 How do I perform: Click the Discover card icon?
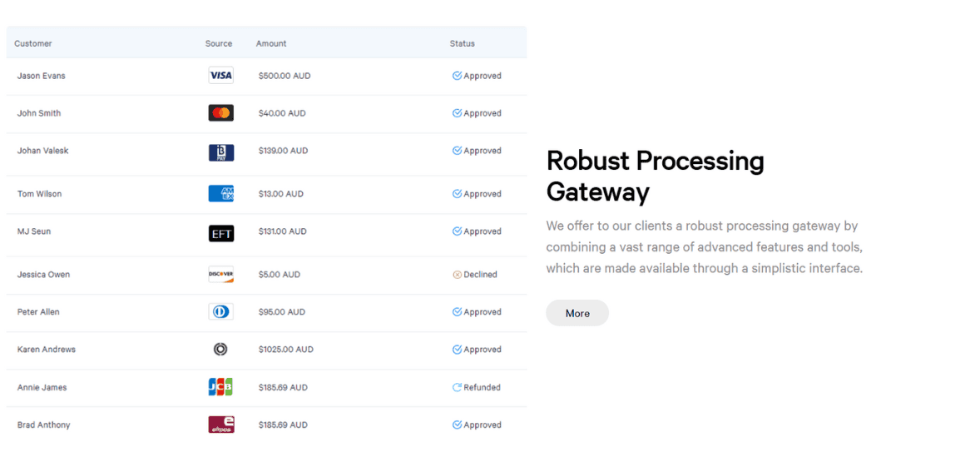click(220, 275)
